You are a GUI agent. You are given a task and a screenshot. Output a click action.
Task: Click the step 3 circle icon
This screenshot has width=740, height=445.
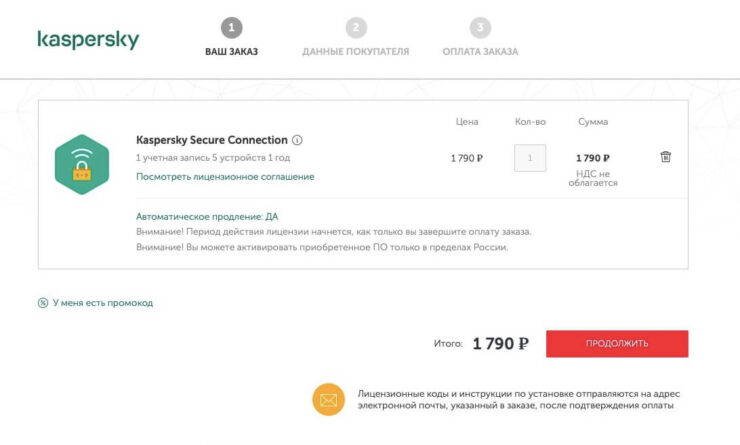[x=480, y=28]
